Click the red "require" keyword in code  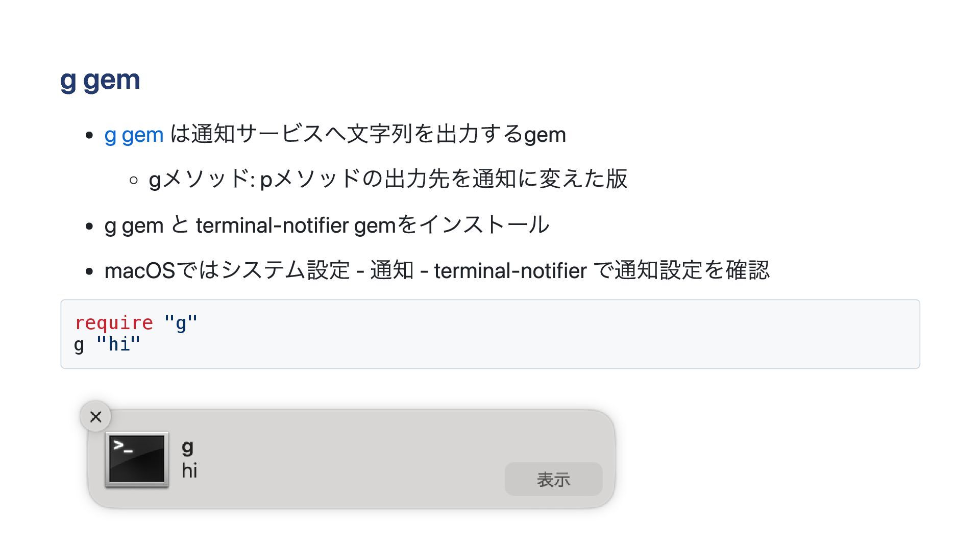tap(114, 322)
